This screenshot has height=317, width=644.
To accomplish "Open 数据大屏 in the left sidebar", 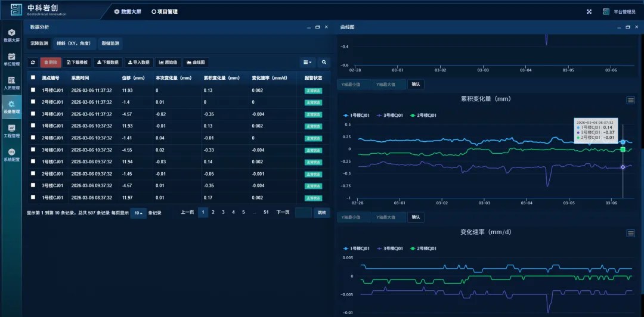I will [11, 35].
